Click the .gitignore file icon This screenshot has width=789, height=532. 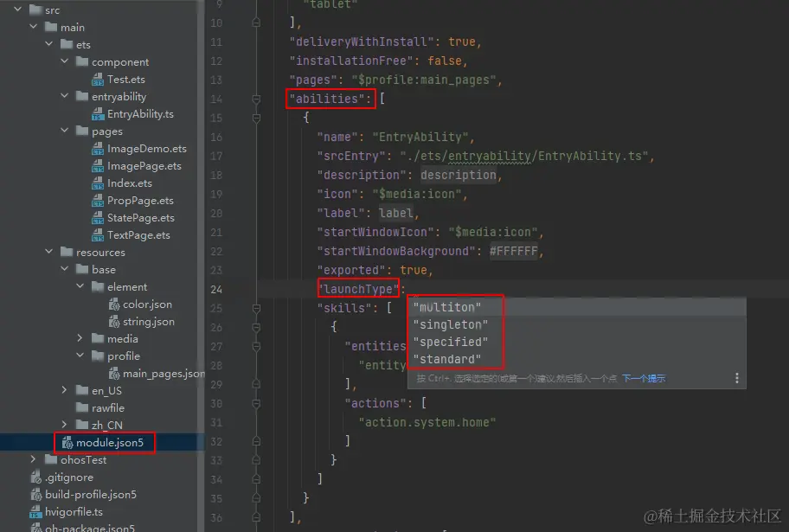(36, 478)
